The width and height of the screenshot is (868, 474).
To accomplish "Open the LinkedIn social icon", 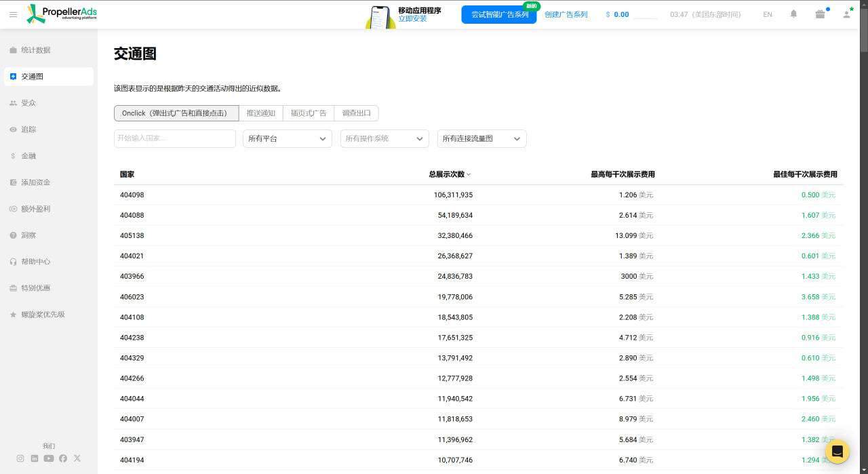I will click(35, 458).
